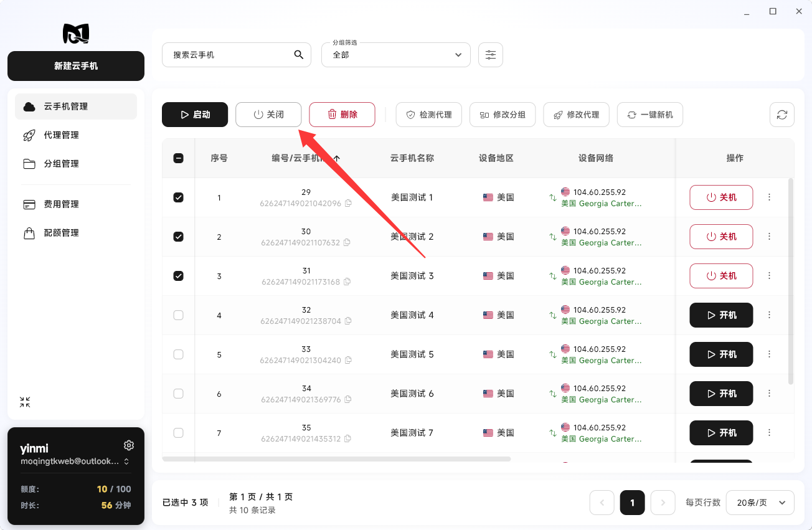812x530 pixels.
Task: Click the red 删除 button
Action: click(342, 115)
